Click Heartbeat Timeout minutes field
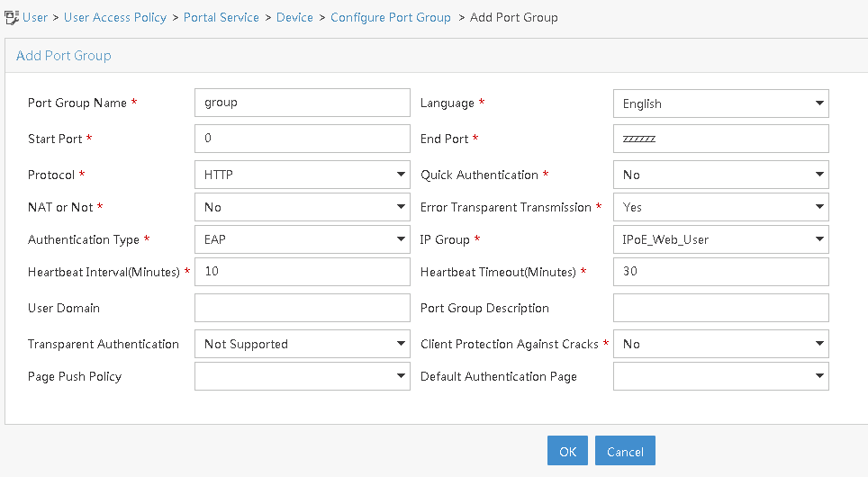The height and width of the screenshot is (477, 868). pos(720,272)
